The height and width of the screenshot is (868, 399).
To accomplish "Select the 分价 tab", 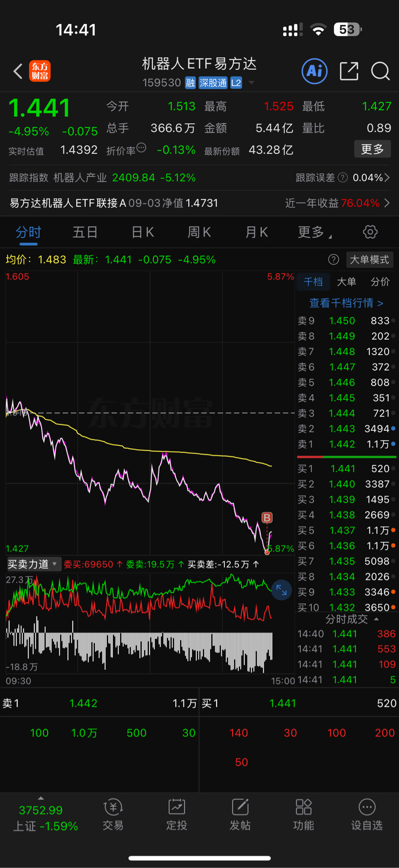I will point(380,281).
